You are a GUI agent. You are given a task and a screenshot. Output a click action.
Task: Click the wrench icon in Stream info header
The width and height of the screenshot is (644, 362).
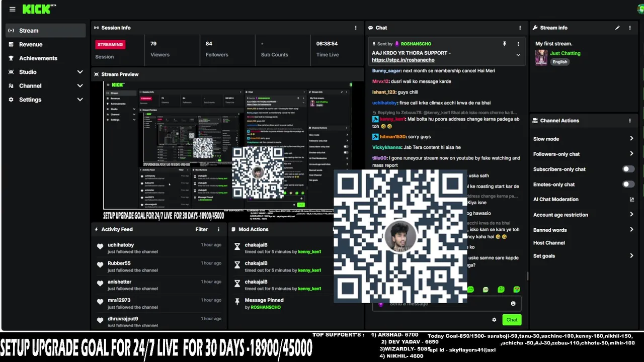click(x=536, y=28)
